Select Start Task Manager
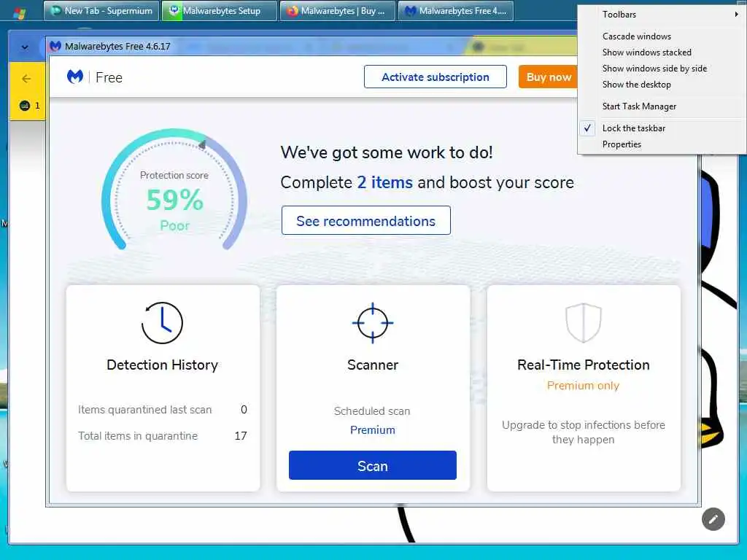Viewport: 747px width, 560px height. point(661,106)
